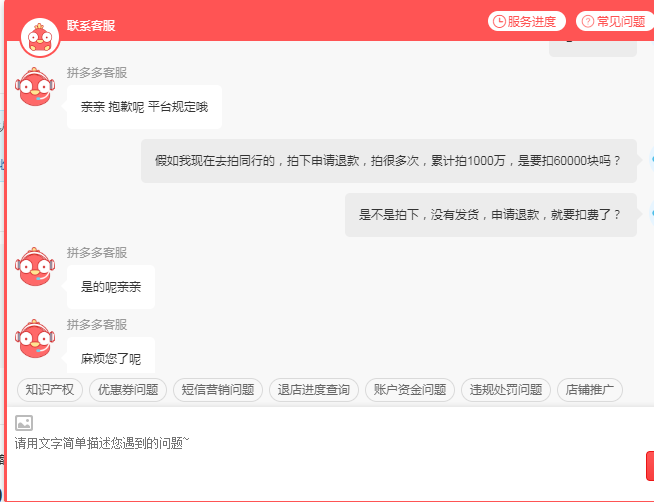Open the 服务进度 service progress button
The width and height of the screenshot is (654, 502).
click(526, 21)
